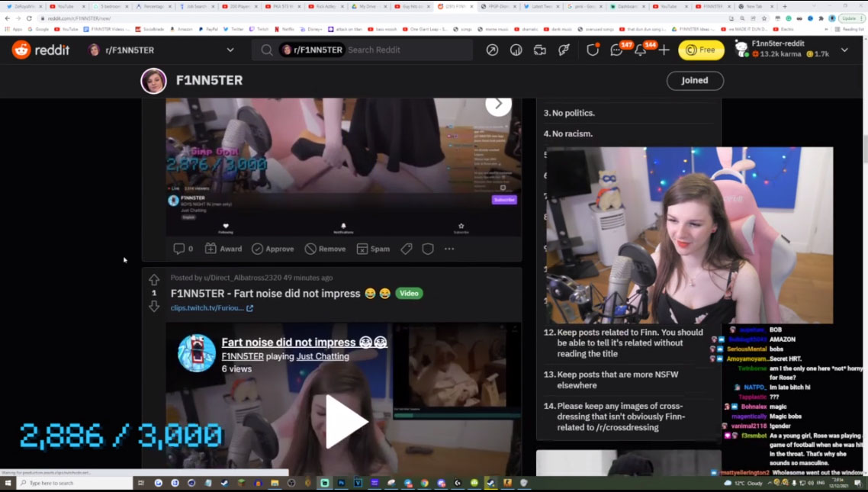The image size is (868, 492).
Task: Click the Chrome Update button
Action: click(x=850, y=18)
